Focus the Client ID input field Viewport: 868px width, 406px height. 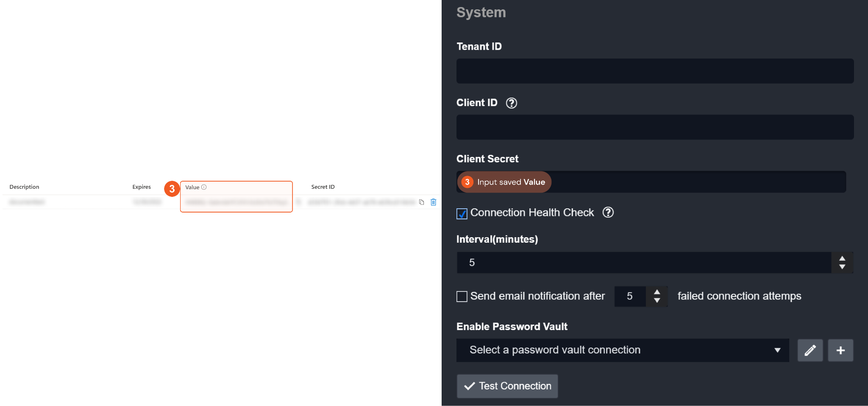coord(655,127)
